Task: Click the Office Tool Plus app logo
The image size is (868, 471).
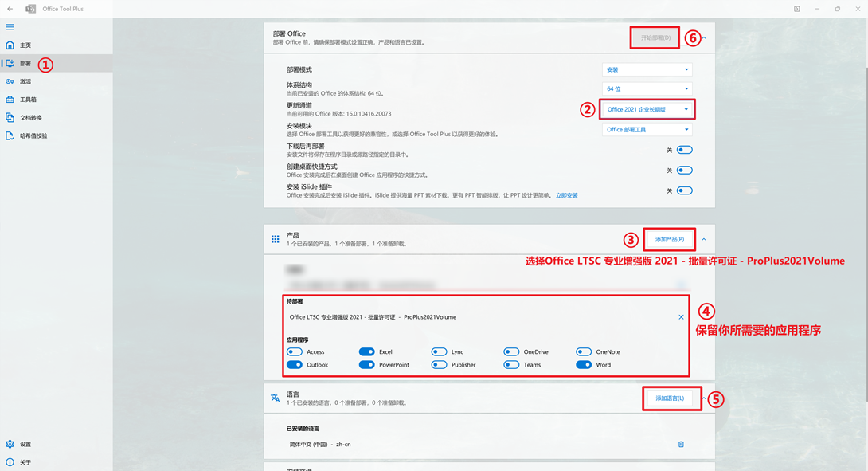Action: tap(31, 9)
